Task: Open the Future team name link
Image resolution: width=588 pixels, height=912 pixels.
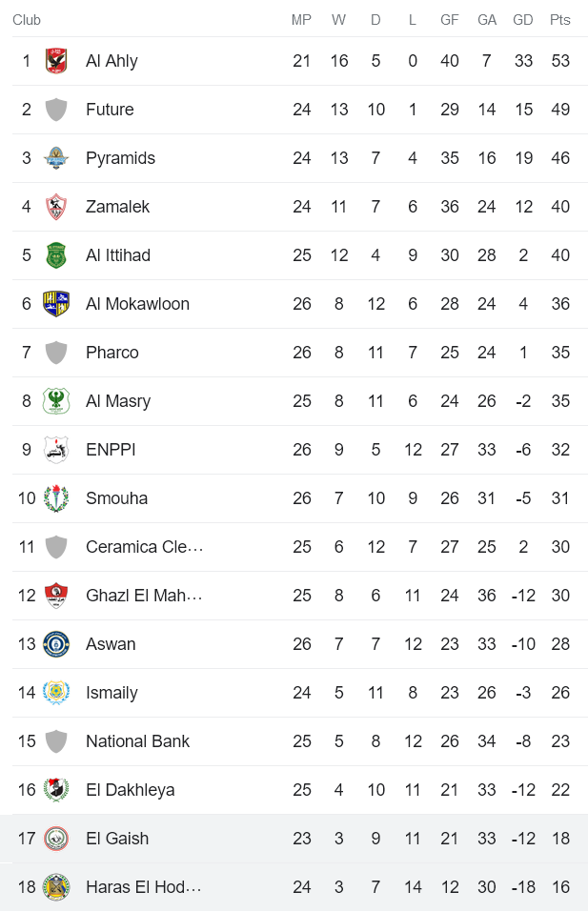Action: (110, 110)
